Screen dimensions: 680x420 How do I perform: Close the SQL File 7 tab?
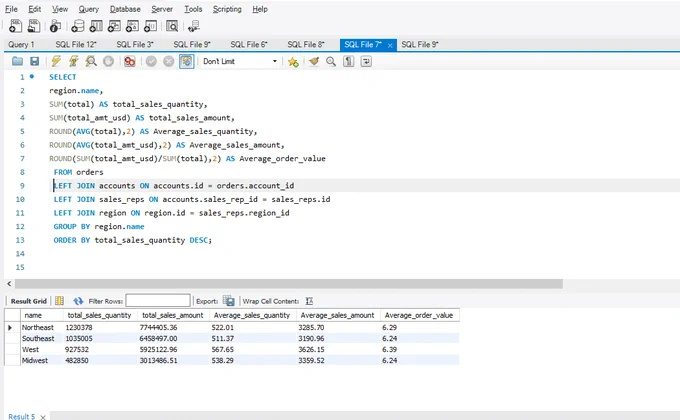[390, 45]
